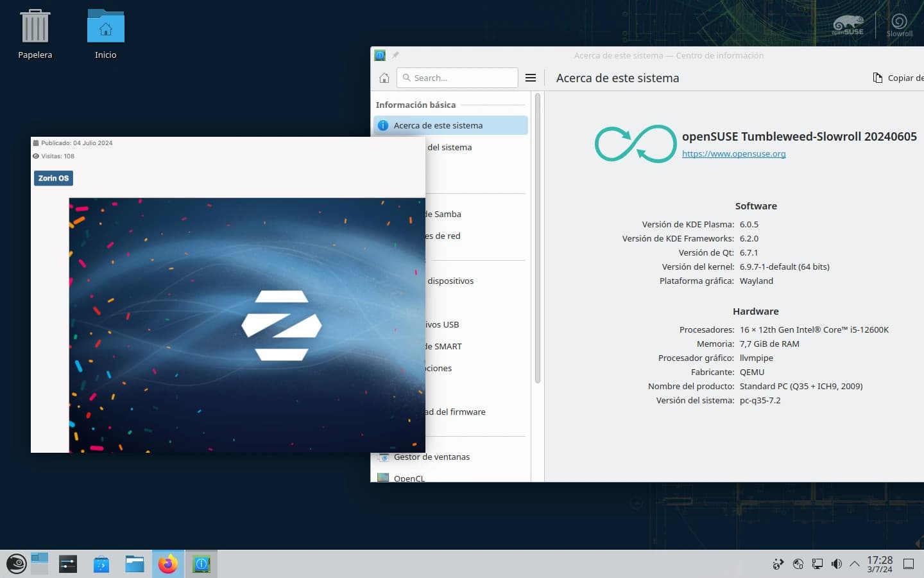This screenshot has height=578, width=924.
Task: Open the Info Center hamburger menu
Action: pyautogui.click(x=531, y=78)
